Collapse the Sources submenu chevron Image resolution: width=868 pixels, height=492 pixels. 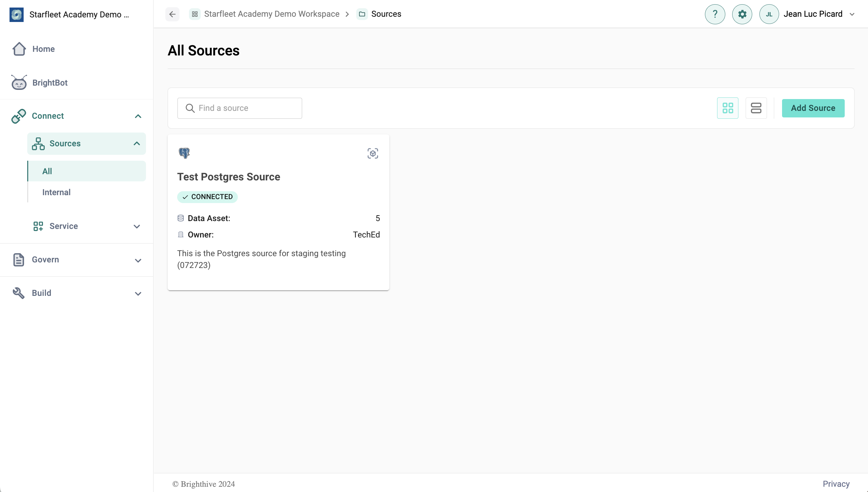point(136,144)
